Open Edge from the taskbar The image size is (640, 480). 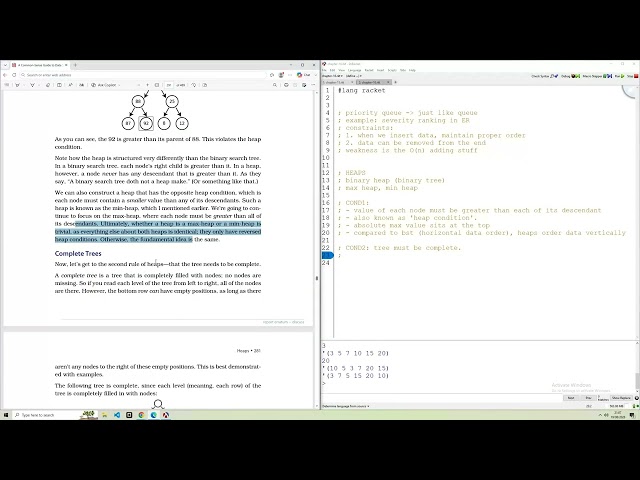[x=153, y=415]
